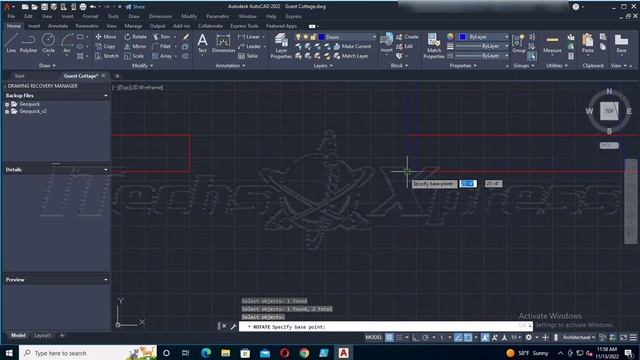This screenshot has width=640, height=360.
Task: Click the Array tool
Action: 162,56
